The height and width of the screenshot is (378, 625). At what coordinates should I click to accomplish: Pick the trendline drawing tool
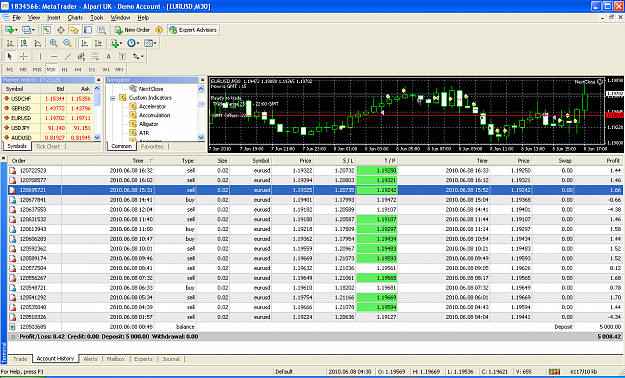tap(68, 56)
